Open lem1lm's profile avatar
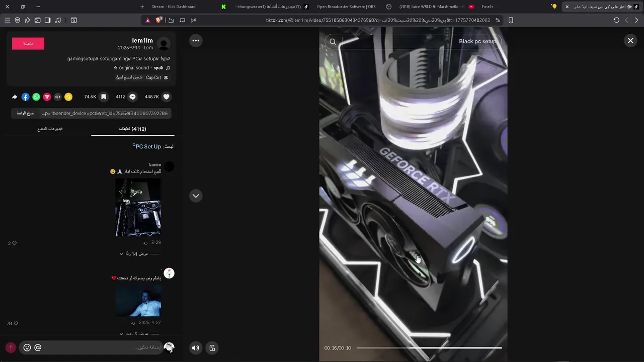This screenshot has width=644, height=362. [164, 44]
